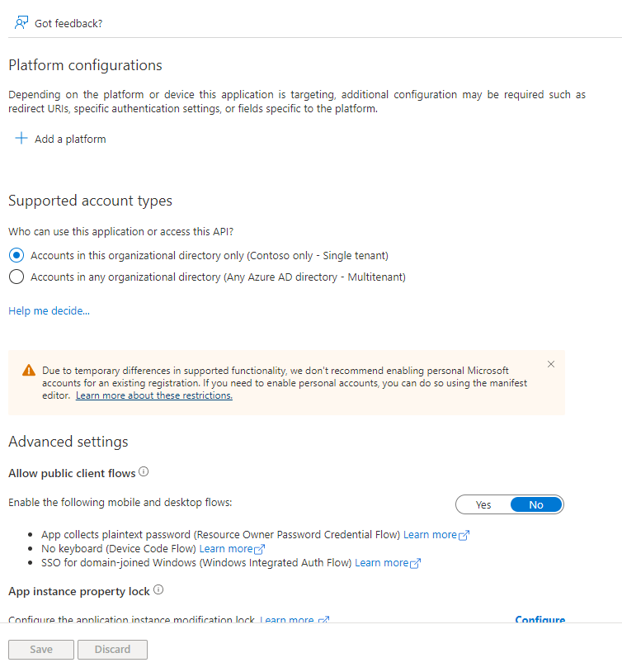Click the Add a platform text

tap(70, 139)
